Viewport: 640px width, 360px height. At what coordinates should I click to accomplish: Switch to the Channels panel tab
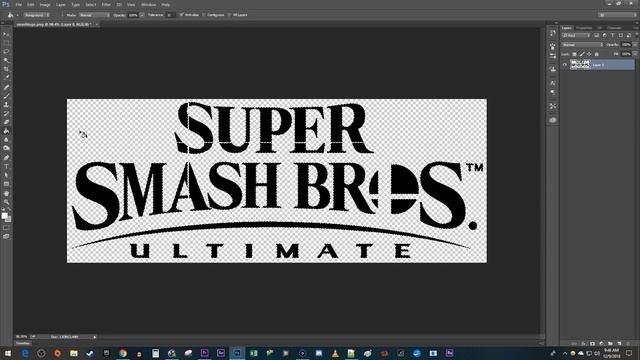[x=614, y=28]
